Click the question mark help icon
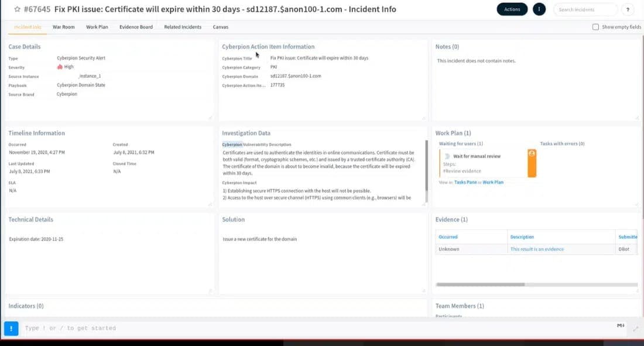This screenshot has height=346, width=644. 628,9
